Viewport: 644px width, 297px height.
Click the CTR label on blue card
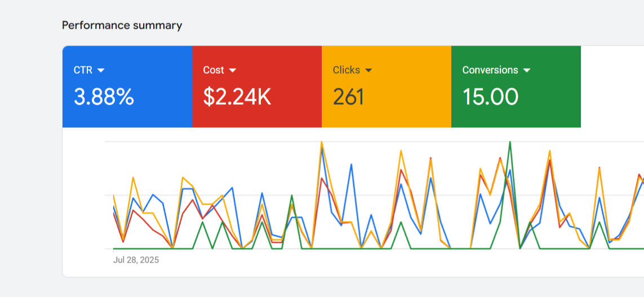coord(83,70)
